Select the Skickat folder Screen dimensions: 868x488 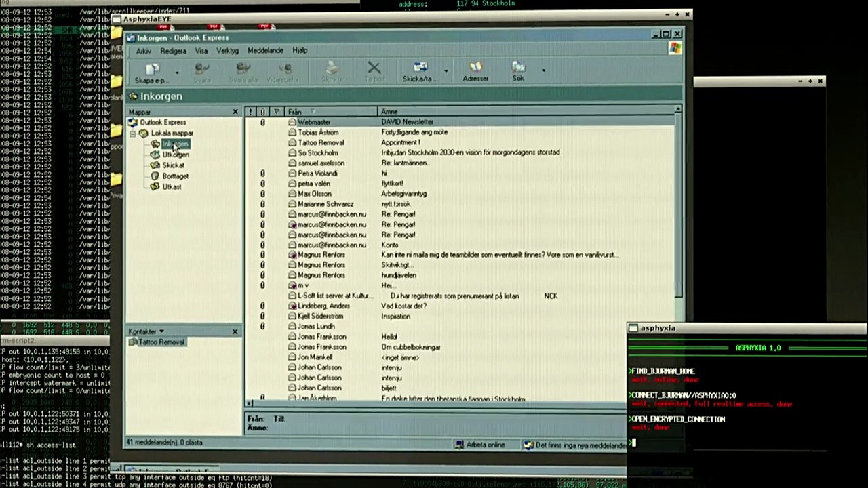coord(168,165)
